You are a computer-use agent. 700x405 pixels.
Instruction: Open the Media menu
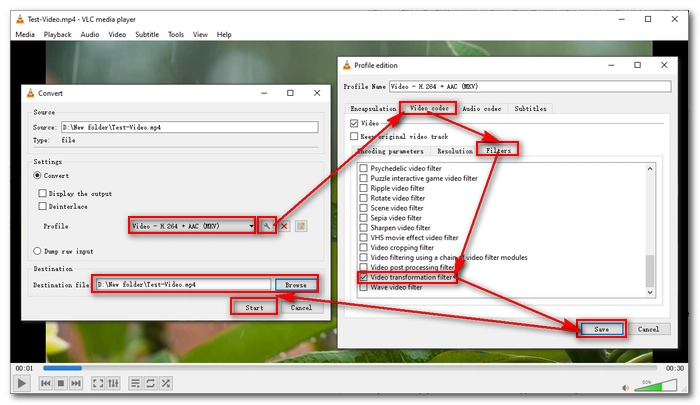[x=25, y=34]
